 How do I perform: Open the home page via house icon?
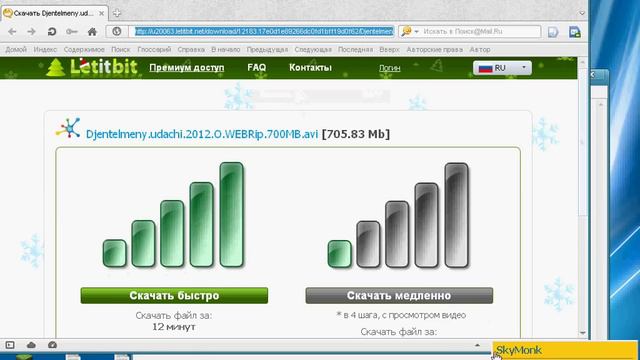[x=92, y=31]
